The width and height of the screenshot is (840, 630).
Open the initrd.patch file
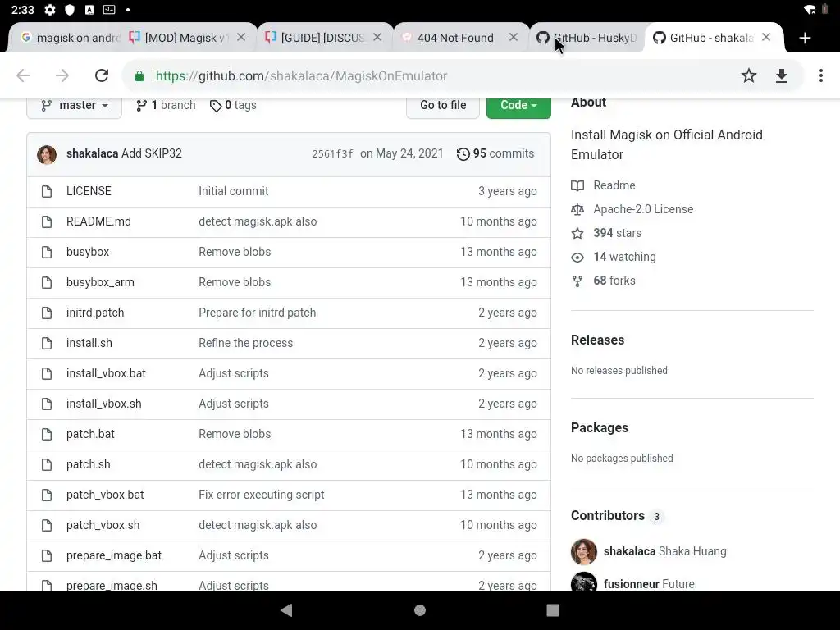tap(95, 313)
